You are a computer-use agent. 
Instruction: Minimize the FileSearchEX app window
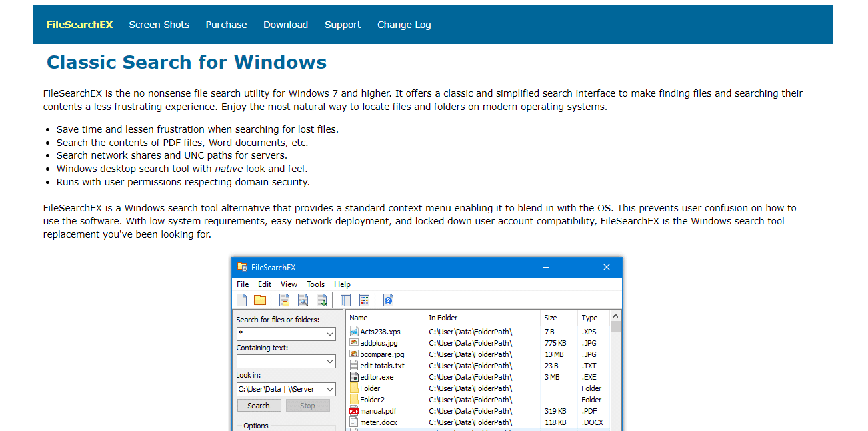click(545, 267)
